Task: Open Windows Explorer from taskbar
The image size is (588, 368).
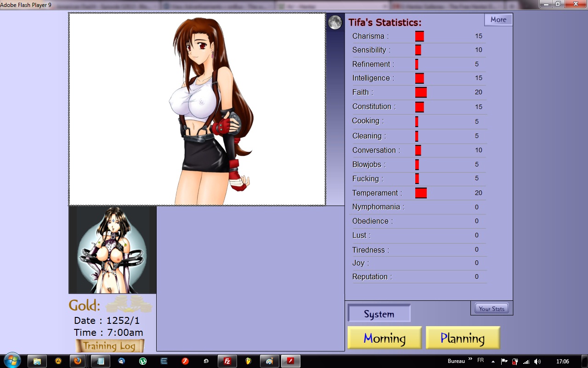Action: tap(37, 361)
